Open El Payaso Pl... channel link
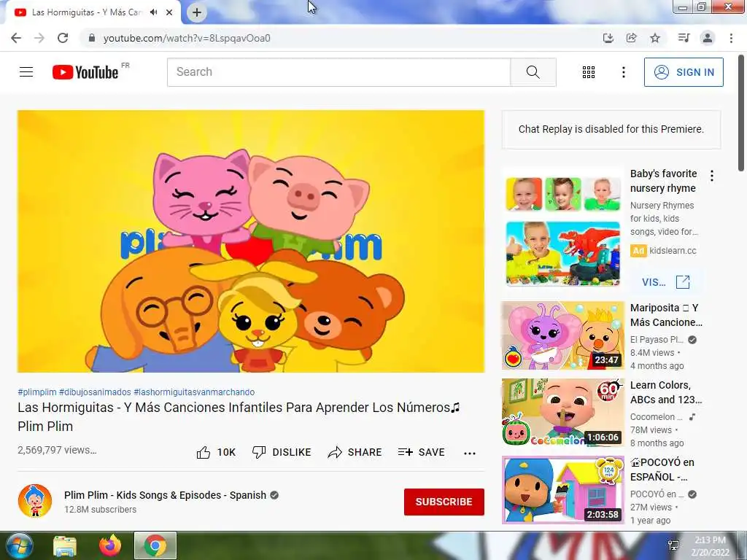 [657, 340]
